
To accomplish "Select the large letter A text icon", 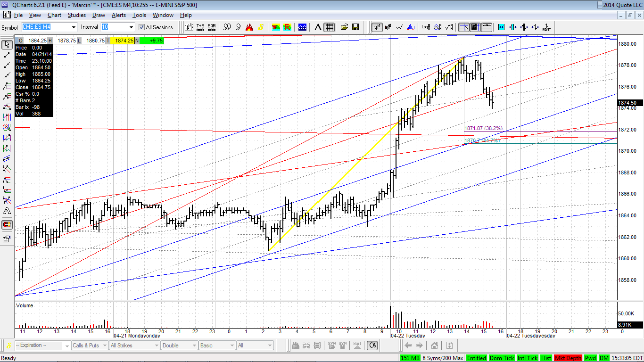I will pos(318,27).
